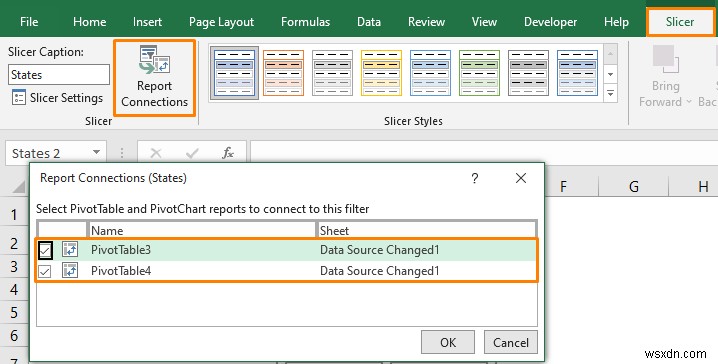Open the Bring Forward dropdown arrow
This screenshot has height=364, width=718.
coord(689,102)
